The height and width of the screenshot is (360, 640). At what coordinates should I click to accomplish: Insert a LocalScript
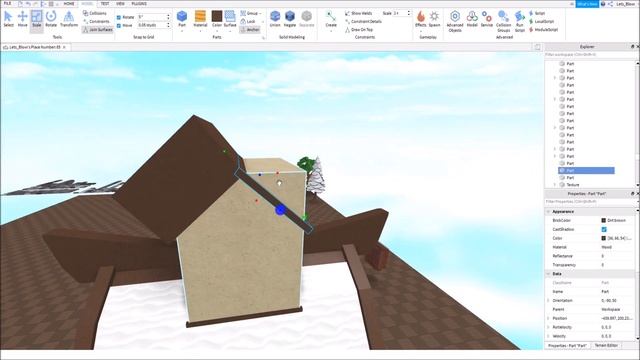point(542,21)
